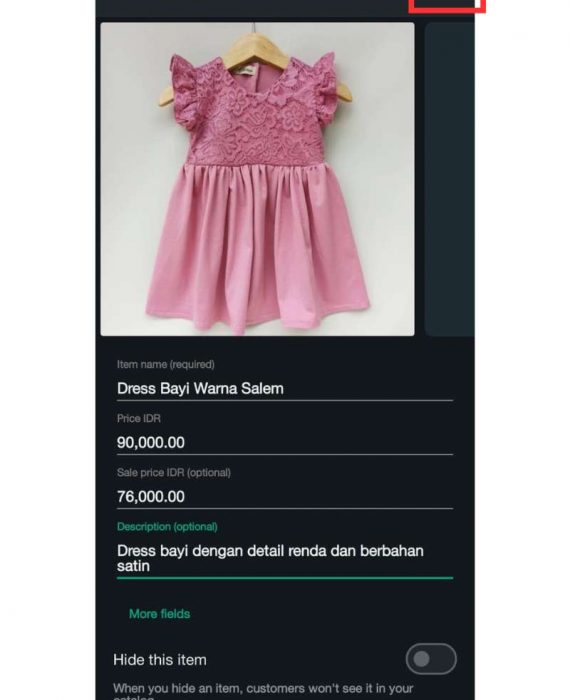Click the grey knob of the hide switch
Image resolution: width=570 pixels, height=700 pixels.
pyautogui.click(x=421, y=659)
